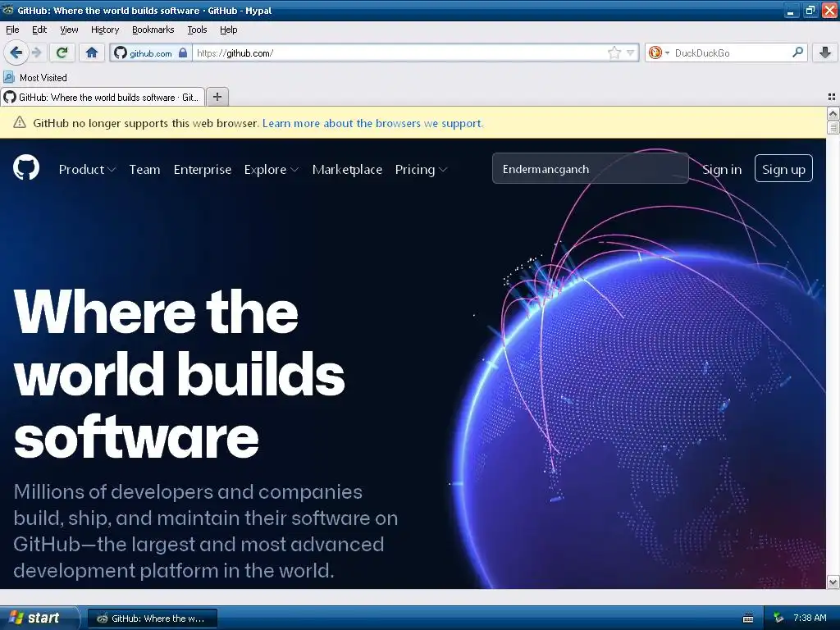
Task: Bookmark this page with the star icon
Action: [x=614, y=53]
